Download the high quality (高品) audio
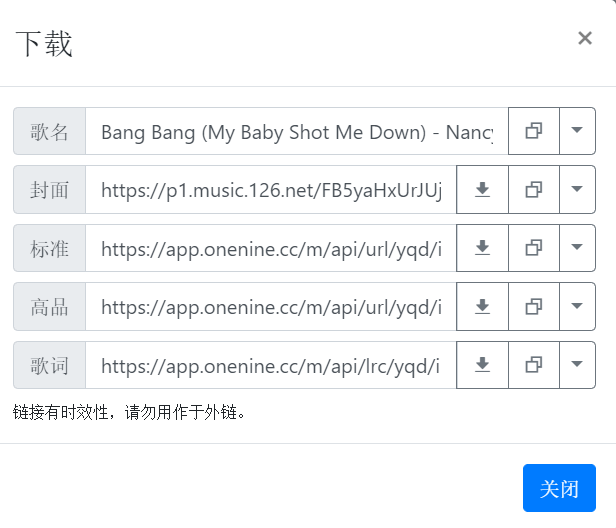Viewport: 616px width, 528px height. point(482,306)
